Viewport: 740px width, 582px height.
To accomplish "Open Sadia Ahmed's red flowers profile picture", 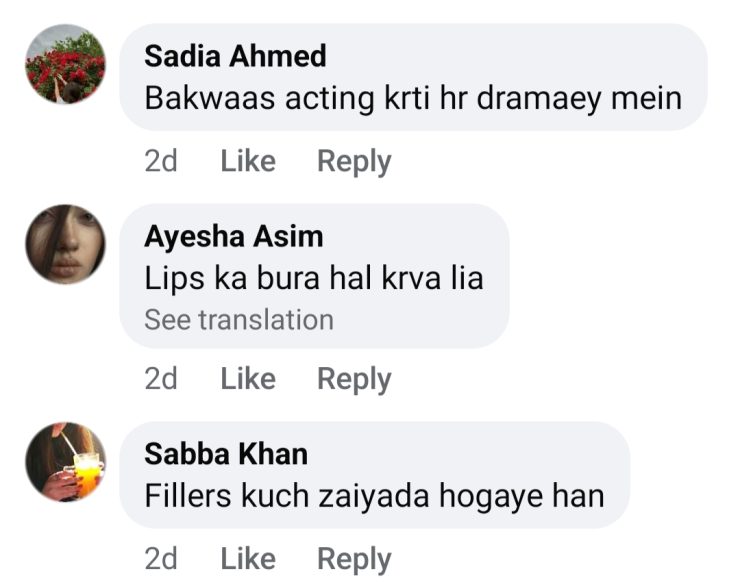I will click(65, 64).
